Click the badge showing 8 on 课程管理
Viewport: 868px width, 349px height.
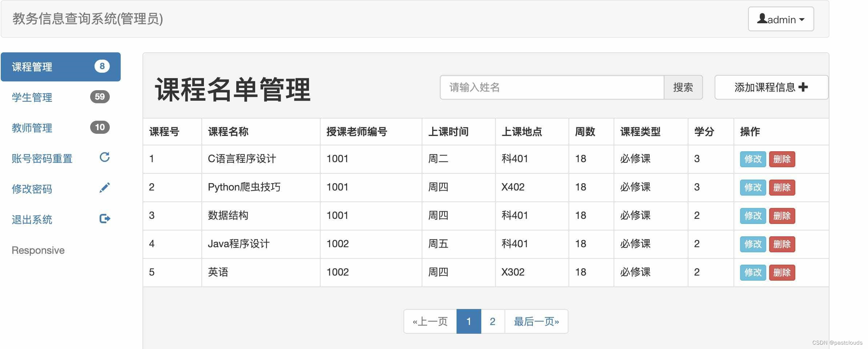tap(102, 66)
